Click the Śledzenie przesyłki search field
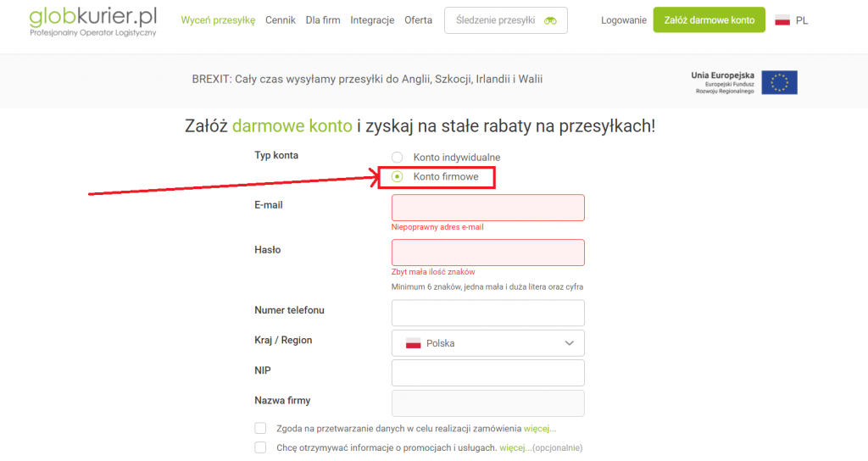The height and width of the screenshot is (461, 868). (x=496, y=20)
